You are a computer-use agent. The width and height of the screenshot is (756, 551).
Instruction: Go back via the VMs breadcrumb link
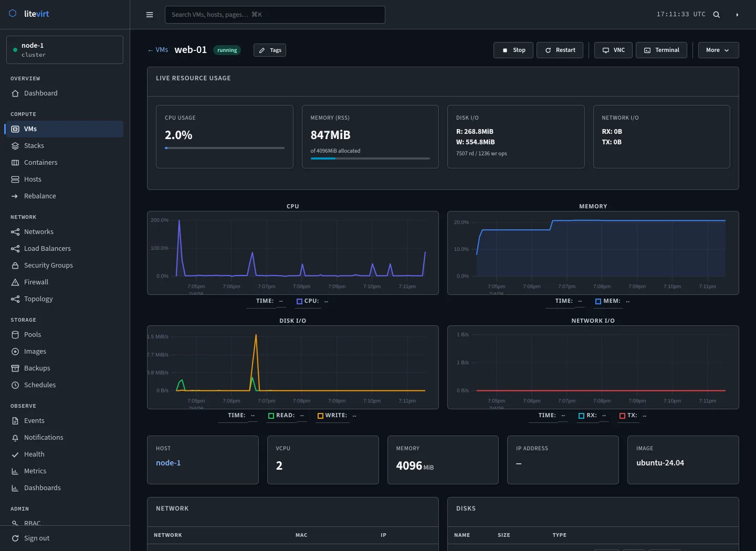(x=158, y=50)
